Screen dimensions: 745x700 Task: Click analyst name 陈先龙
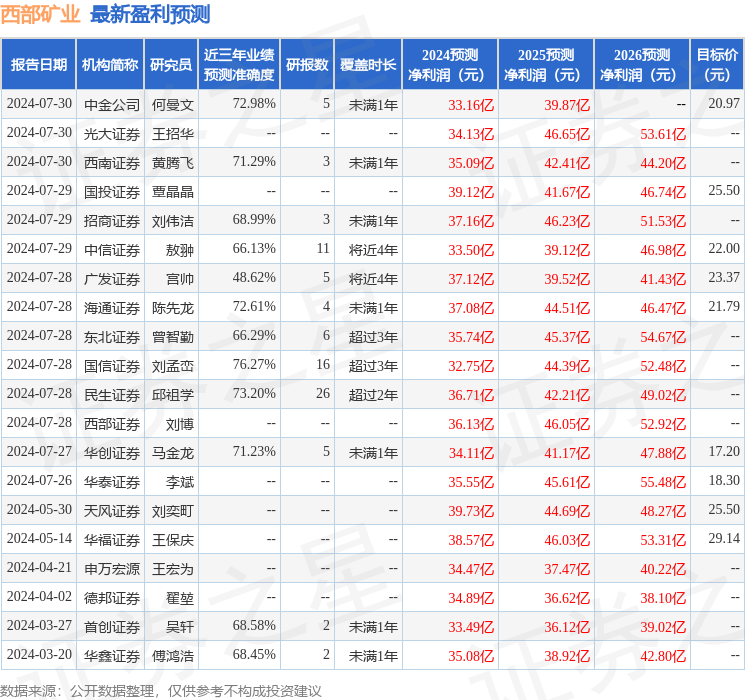[173, 307]
